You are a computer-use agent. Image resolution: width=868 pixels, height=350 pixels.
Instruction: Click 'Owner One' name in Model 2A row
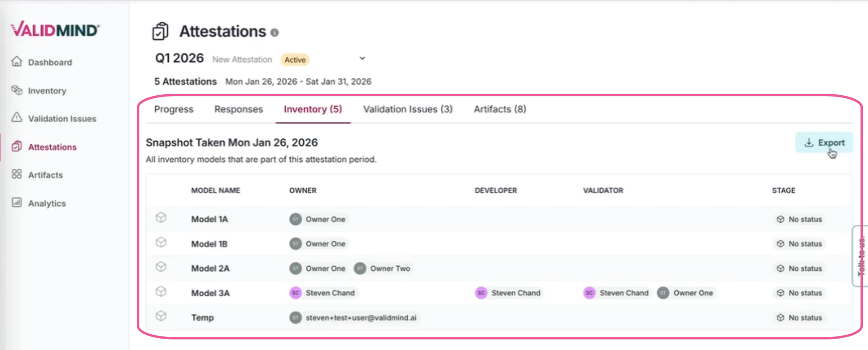pyautogui.click(x=326, y=268)
